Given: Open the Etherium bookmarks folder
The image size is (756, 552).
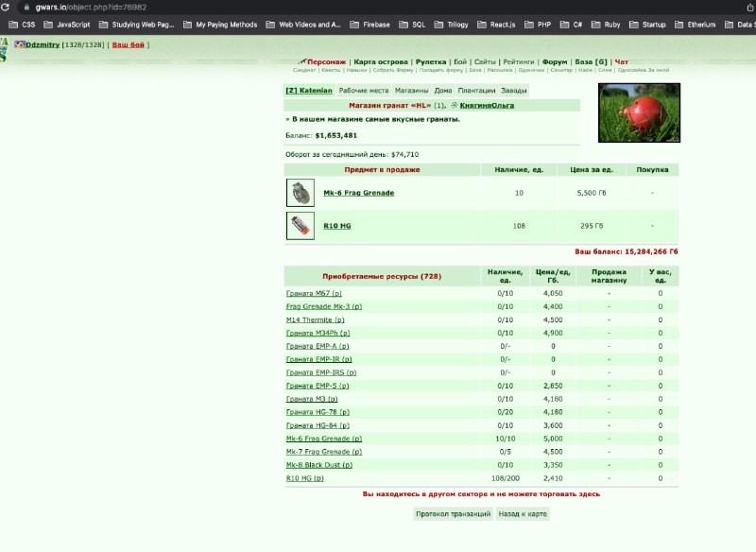Looking at the screenshot, I should tap(696, 25).
